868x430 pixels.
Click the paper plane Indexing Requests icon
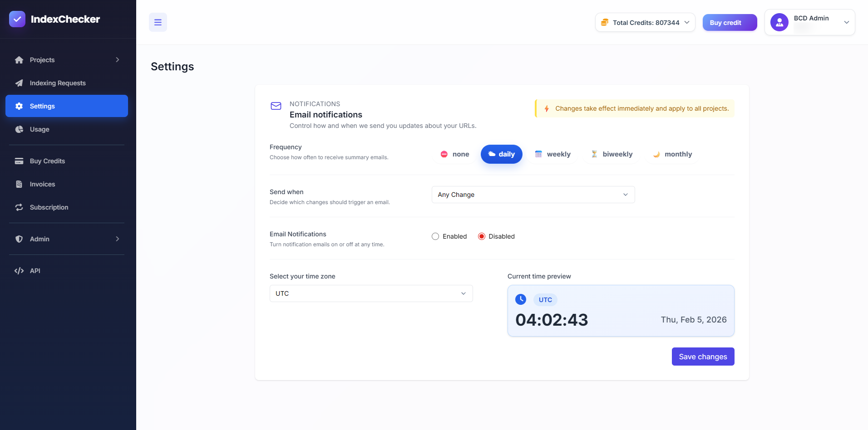tap(19, 83)
